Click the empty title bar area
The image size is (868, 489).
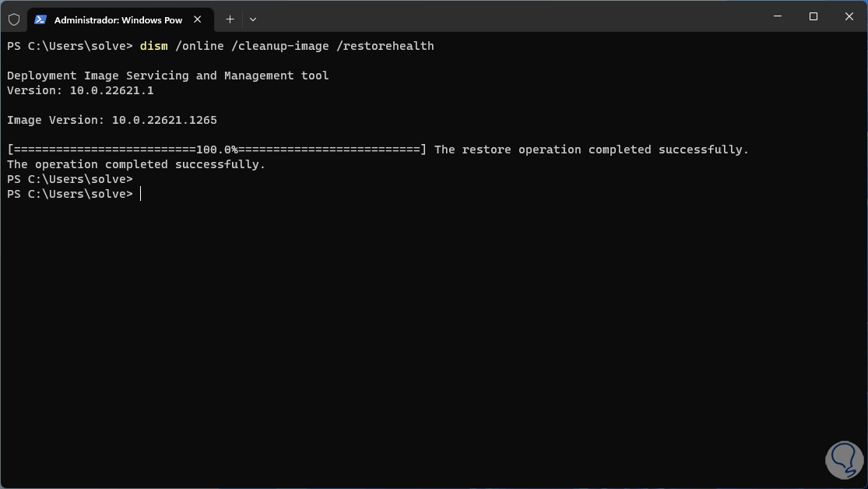[506, 17]
